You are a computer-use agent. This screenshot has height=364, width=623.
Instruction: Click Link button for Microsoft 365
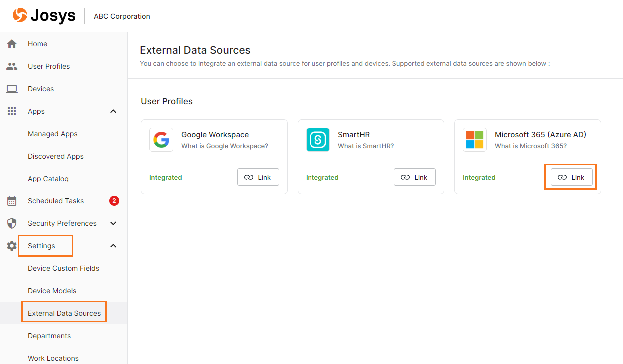pyautogui.click(x=572, y=177)
